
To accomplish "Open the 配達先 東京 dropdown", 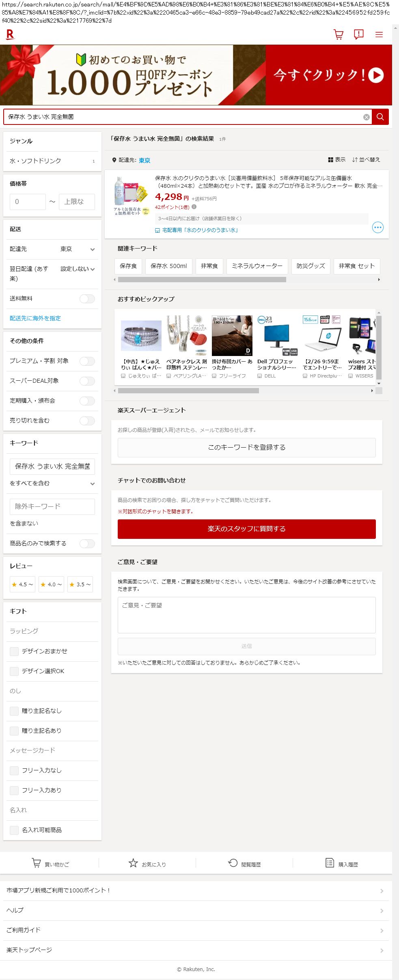I will [x=78, y=249].
